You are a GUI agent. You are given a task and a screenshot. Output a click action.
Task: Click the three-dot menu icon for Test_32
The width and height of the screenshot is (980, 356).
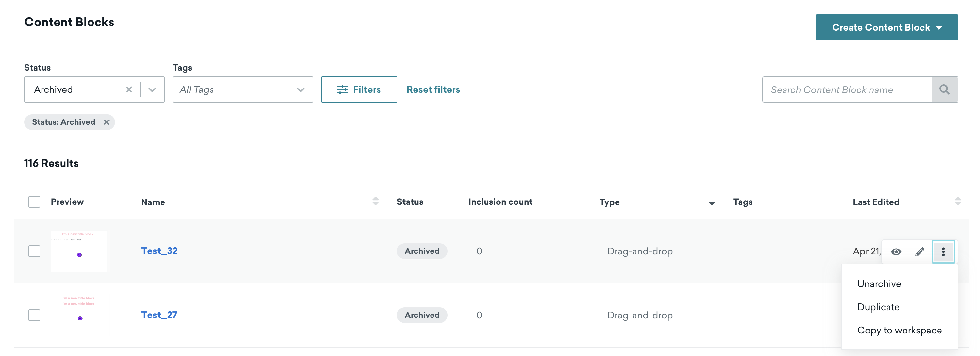coord(943,251)
